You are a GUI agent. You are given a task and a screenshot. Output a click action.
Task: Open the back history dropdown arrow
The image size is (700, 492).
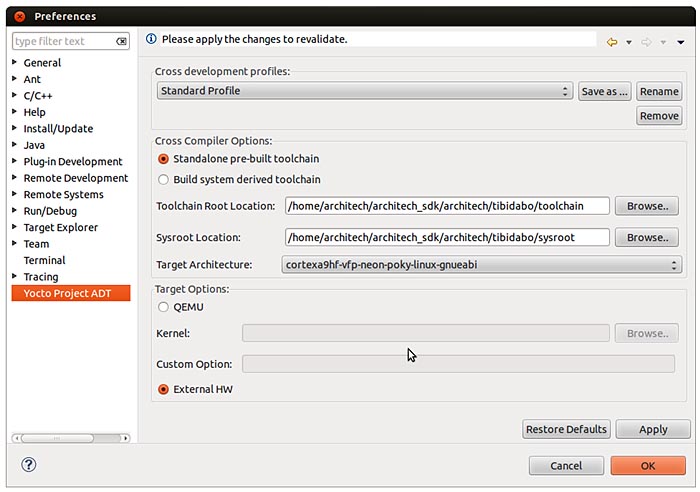coord(629,42)
